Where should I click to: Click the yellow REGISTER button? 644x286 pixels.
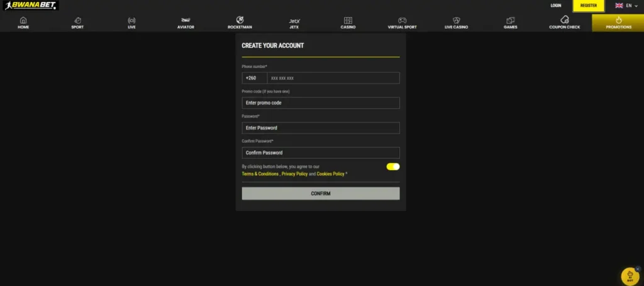[x=589, y=6]
